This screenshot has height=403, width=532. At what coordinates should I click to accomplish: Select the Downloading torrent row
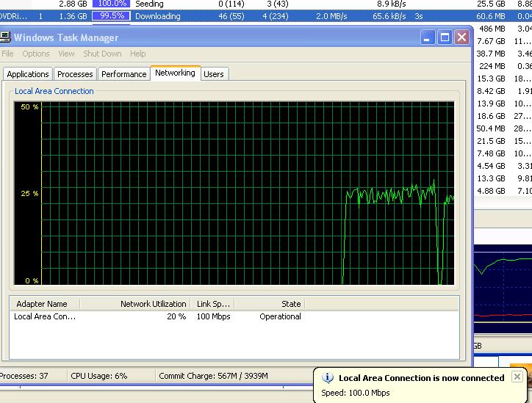pos(266,16)
